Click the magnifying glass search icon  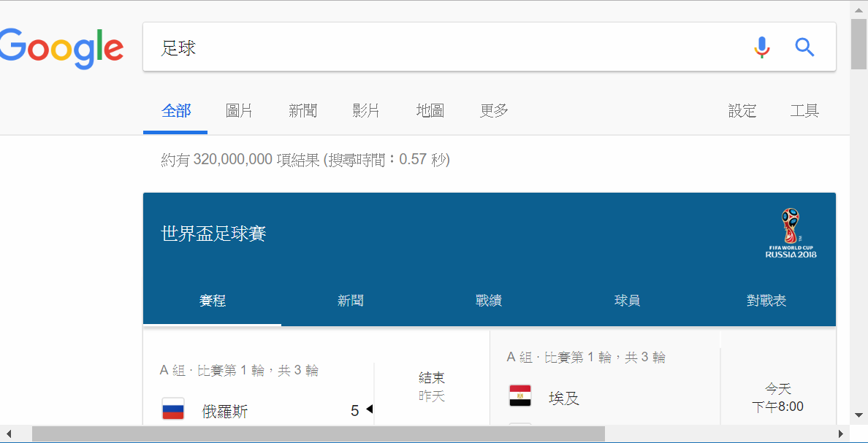(x=804, y=47)
